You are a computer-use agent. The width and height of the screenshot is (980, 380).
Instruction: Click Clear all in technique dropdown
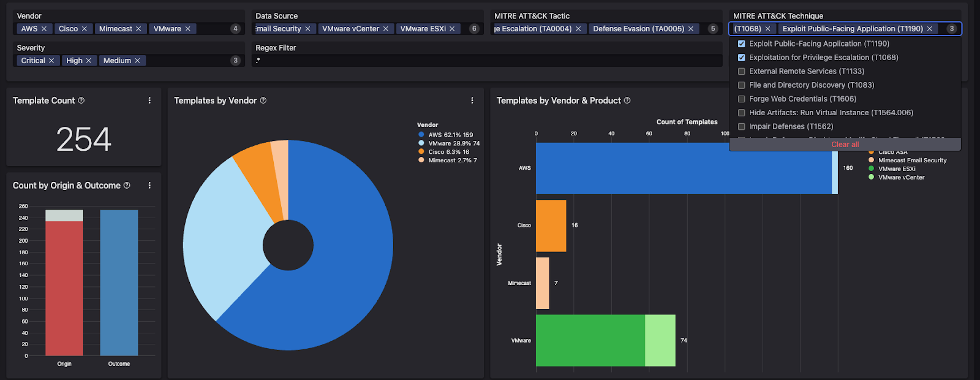845,145
